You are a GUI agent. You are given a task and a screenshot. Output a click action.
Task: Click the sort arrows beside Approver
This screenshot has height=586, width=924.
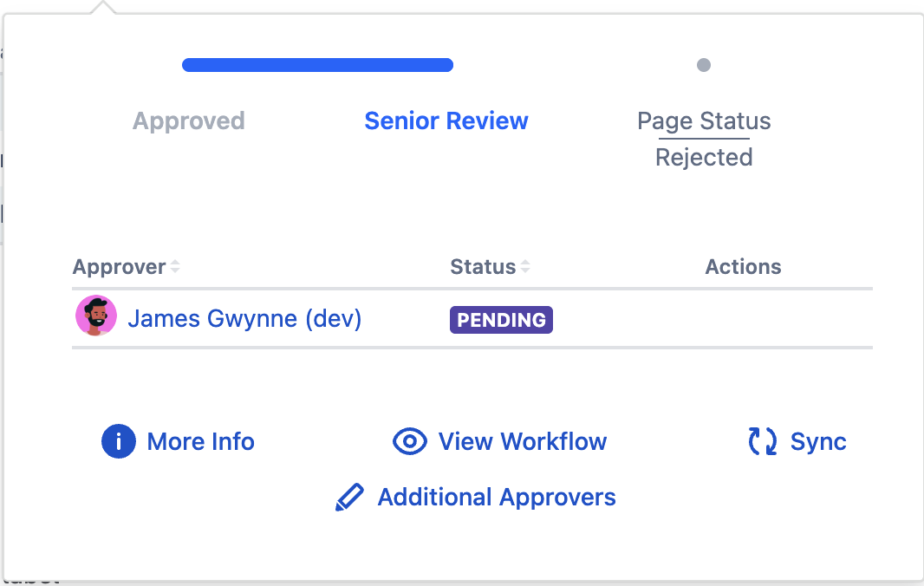[175, 267]
